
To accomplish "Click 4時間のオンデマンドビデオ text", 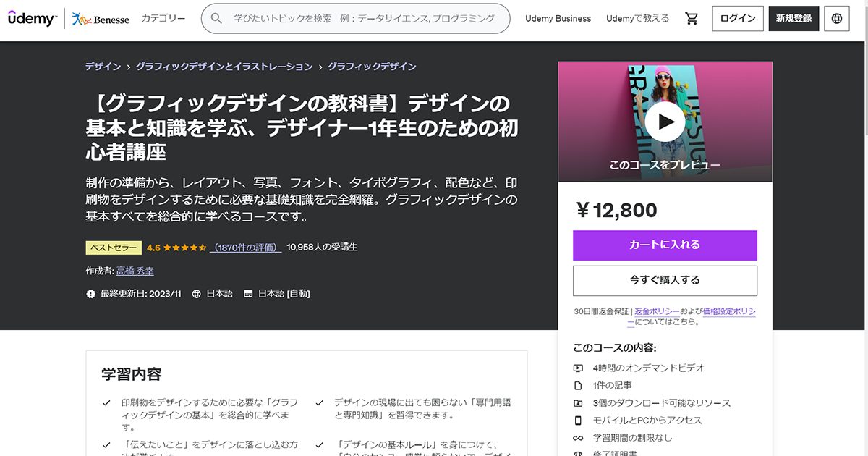I will click(x=648, y=368).
